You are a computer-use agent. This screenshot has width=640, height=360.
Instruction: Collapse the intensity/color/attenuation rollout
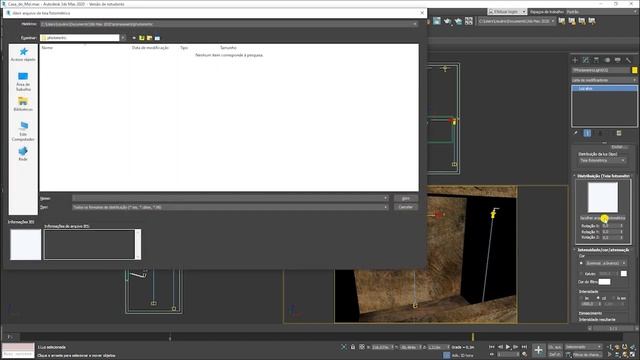pos(603,249)
